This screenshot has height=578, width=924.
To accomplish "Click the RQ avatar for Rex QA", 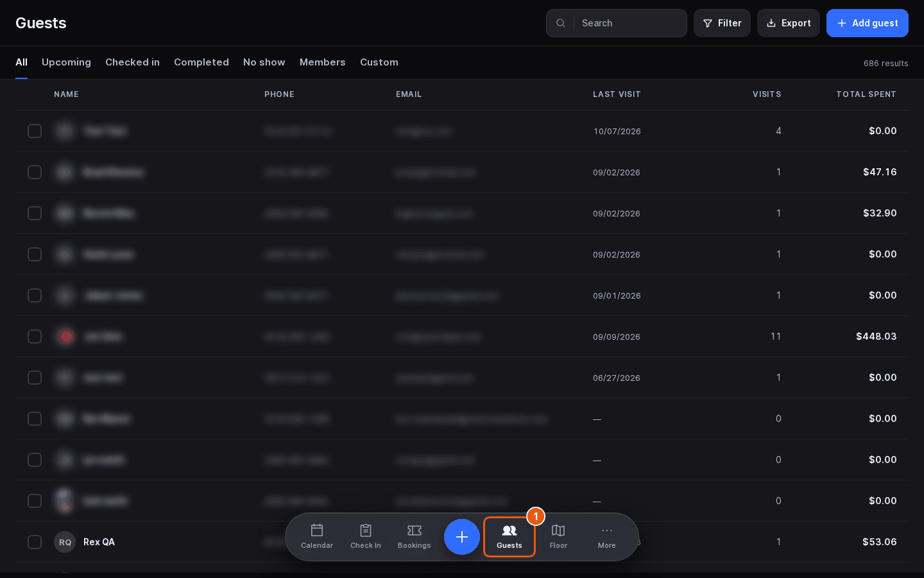I will pyautogui.click(x=65, y=542).
